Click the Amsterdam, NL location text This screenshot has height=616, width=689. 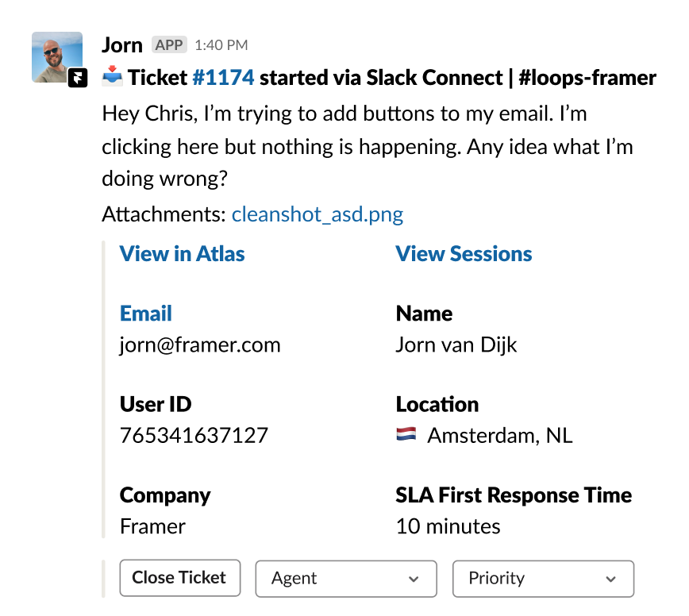(x=499, y=436)
